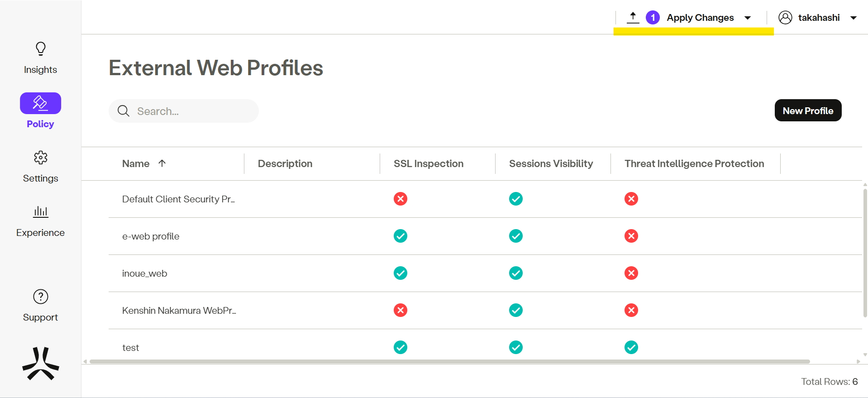Open the Support question mark icon
The width and height of the screenshot is (868, 398).
tap(40, 297)
